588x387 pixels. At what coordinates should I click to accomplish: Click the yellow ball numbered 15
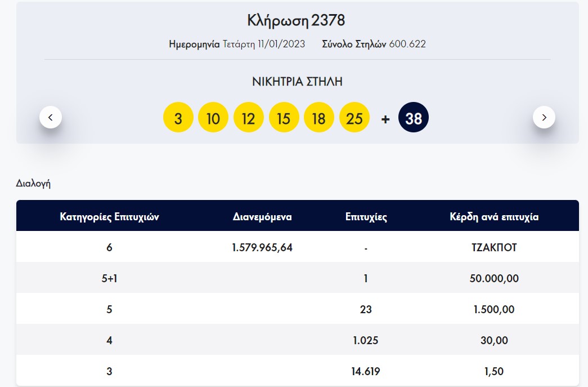284,117
